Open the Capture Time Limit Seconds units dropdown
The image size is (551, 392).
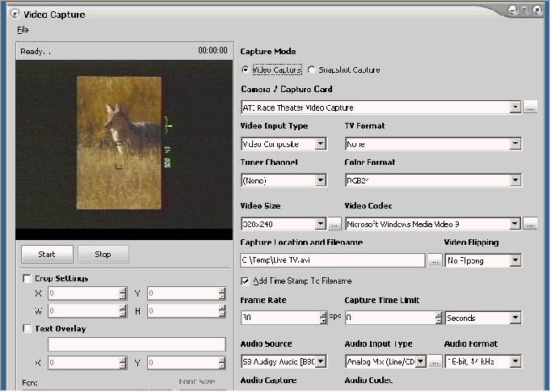pyautogui.click(x=515, y=318)
